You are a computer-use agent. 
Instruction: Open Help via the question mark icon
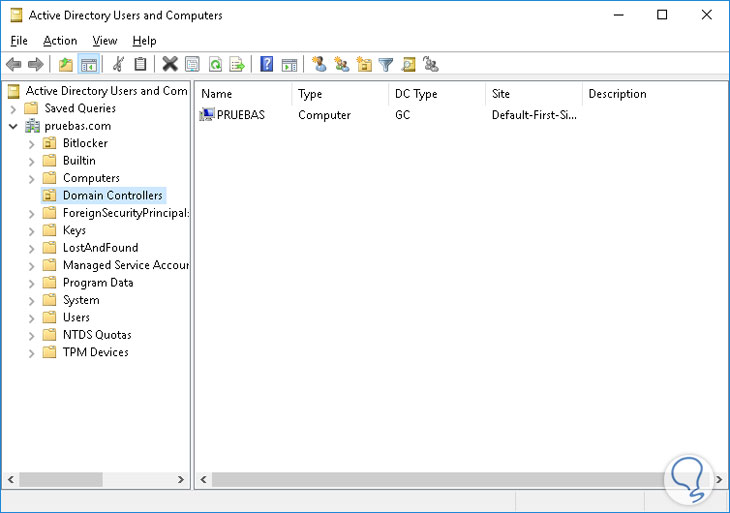click(267, 65)
